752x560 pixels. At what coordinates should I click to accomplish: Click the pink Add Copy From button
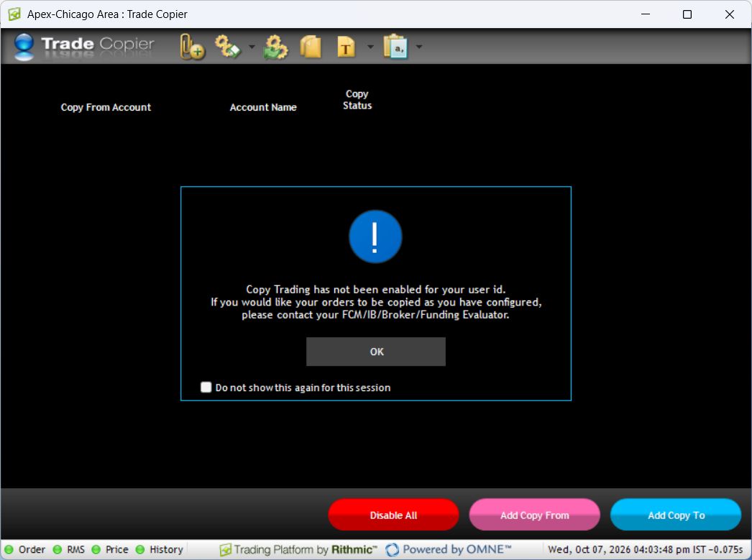coord(534,515)
